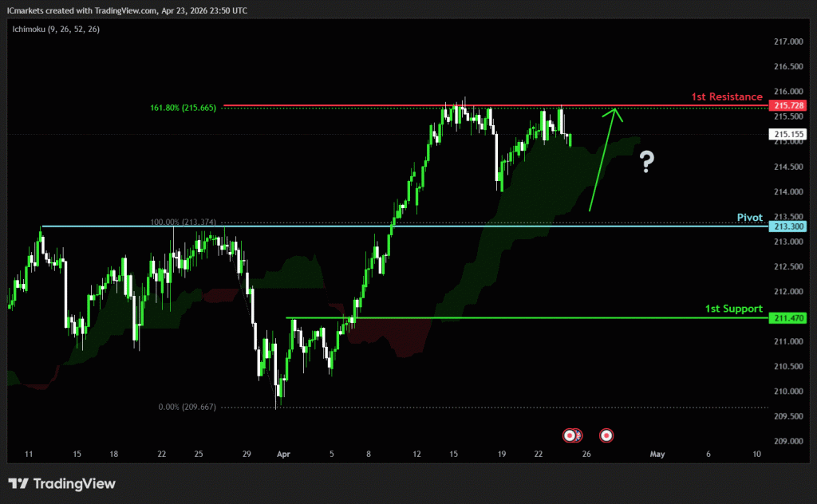
Task: Click the leftmost Japan economic event marker
Action: 570,435
